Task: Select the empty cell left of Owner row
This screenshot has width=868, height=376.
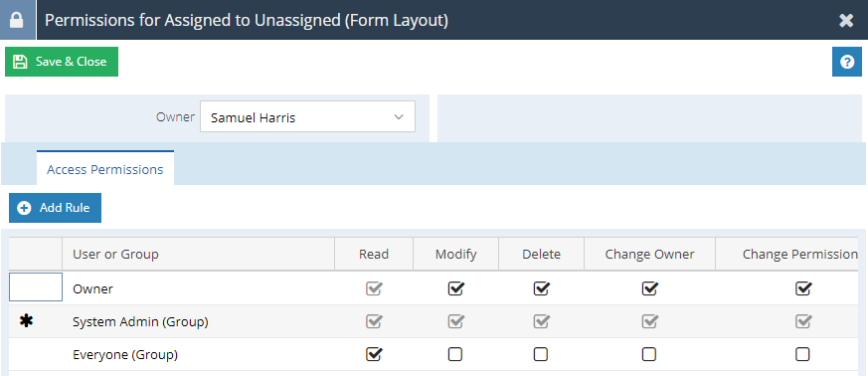Action: [x=36, y=286]
